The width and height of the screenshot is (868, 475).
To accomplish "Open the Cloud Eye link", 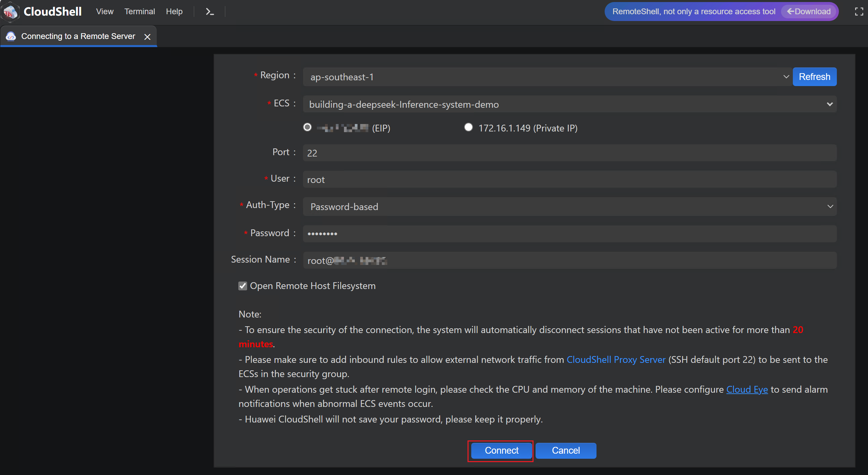I will click(x=747, y=390).
